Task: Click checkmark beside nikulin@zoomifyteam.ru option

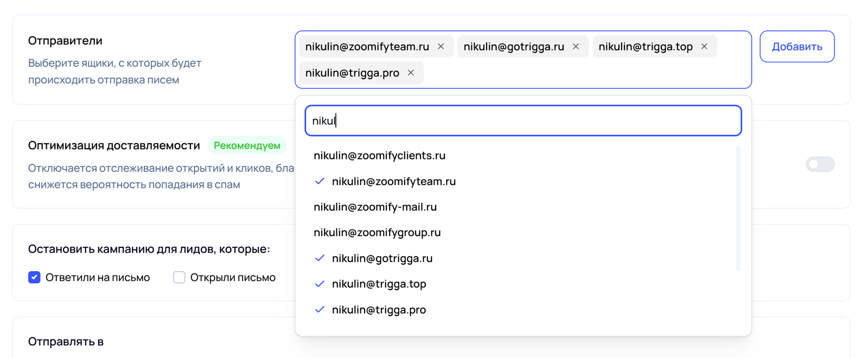Action: point(320,181)
